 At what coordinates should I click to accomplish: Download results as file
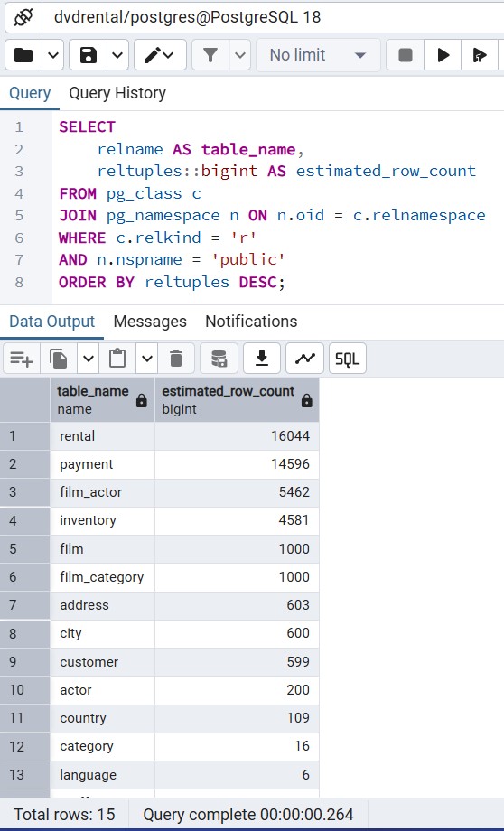261,359
